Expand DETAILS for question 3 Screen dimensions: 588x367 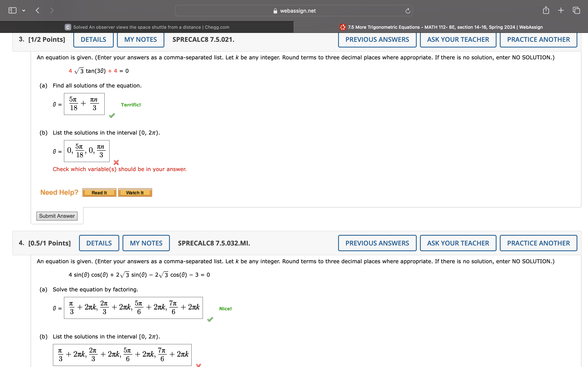(93, 40)
